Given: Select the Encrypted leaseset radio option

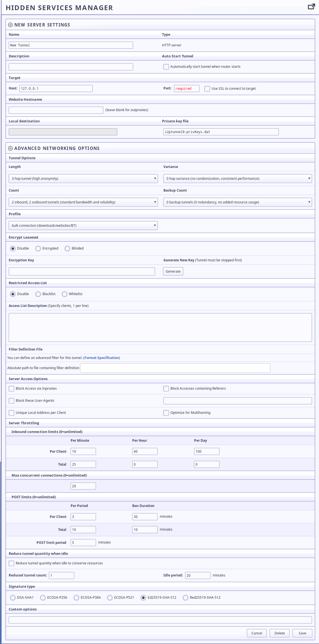Looking at the screenshot, I should tap(38, 248).
